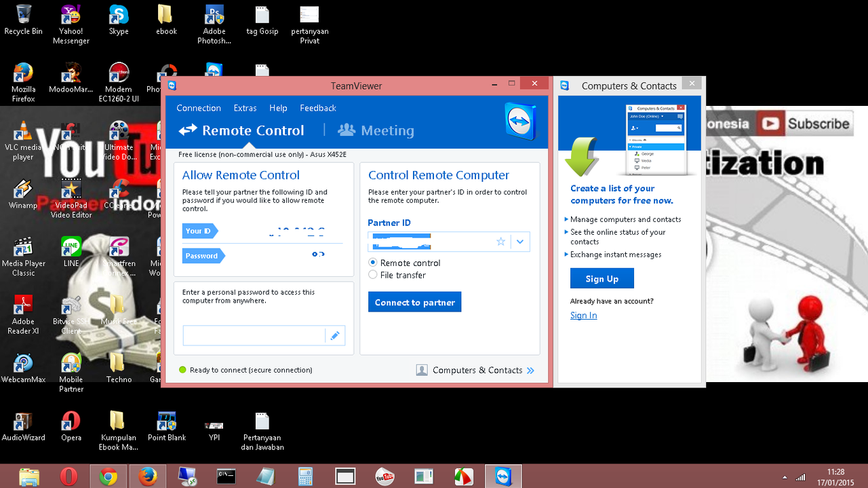Click 'Exchange instant messages' bullet text
The height and width of the screenshot is (488, 868).
(616, 255)
